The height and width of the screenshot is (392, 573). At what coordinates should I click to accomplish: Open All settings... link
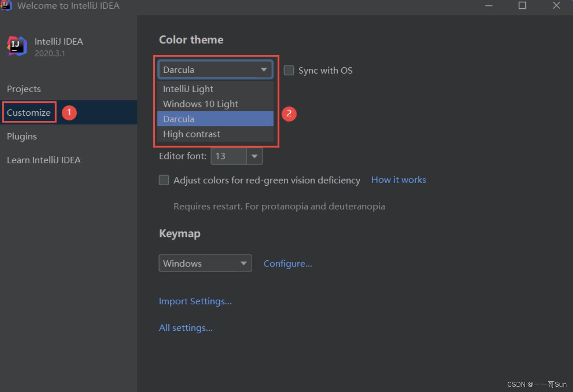pos(186,328)
